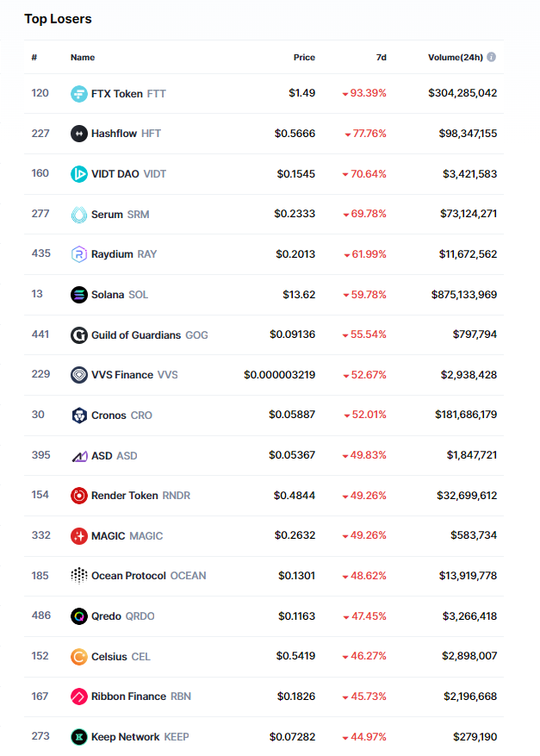540x756 pixels.
Task: Open the Ribbon Finance link
Action: [128, 697]
